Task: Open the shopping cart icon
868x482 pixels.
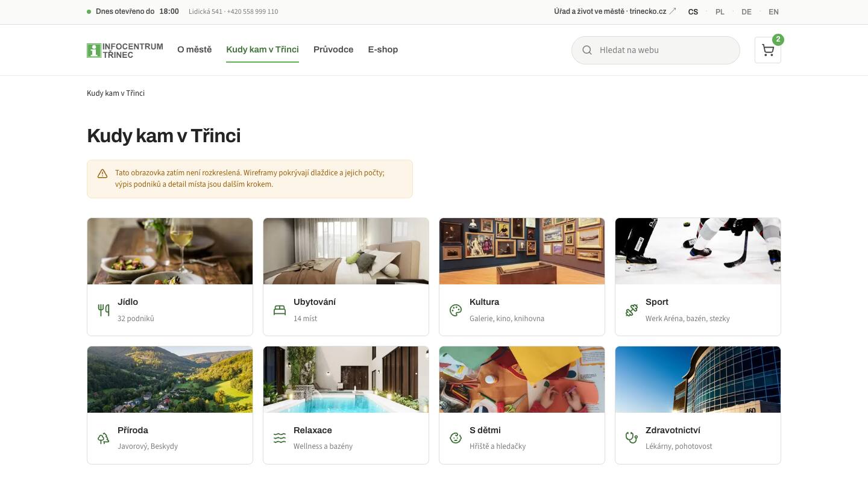Action: (x=767, y=50)
